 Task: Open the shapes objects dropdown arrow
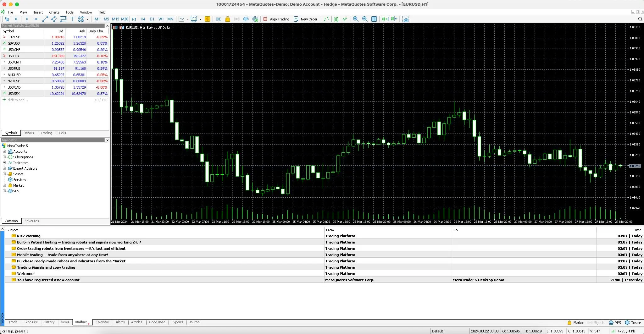[87, 19]
